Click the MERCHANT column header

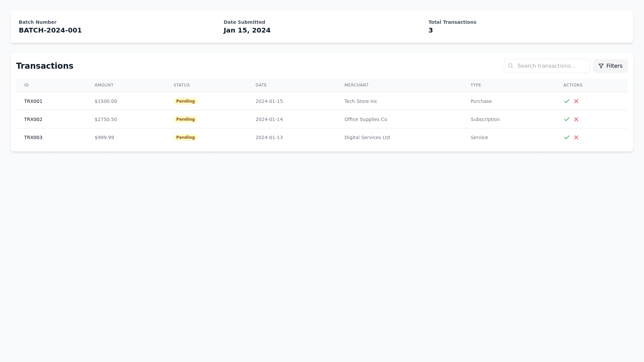coord(356,85)
